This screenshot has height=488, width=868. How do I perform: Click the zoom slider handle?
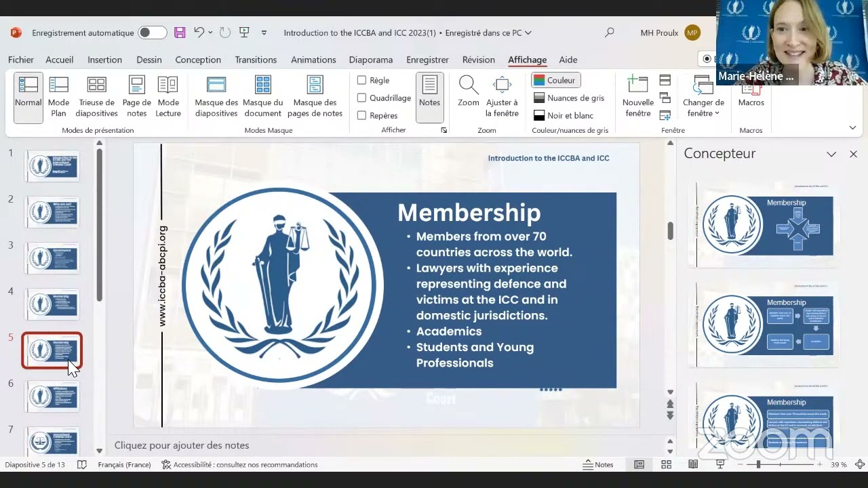coord(758,464)
